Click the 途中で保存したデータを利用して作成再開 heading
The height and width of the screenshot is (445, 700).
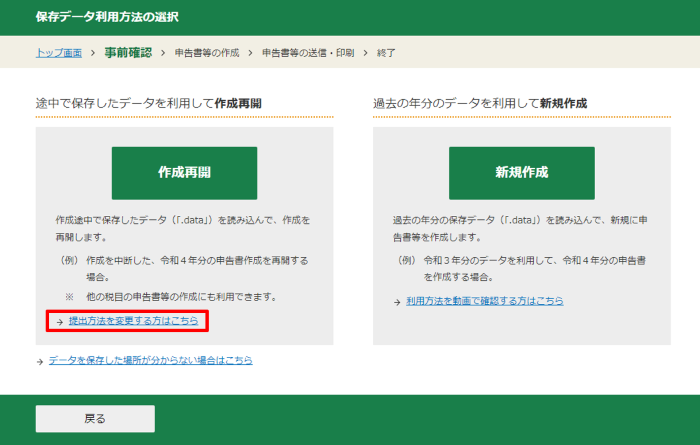155,103
